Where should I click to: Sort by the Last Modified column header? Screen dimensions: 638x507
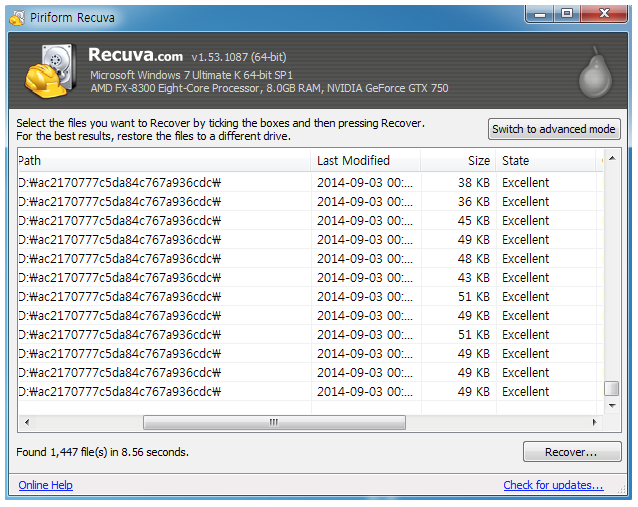[365, 160]
